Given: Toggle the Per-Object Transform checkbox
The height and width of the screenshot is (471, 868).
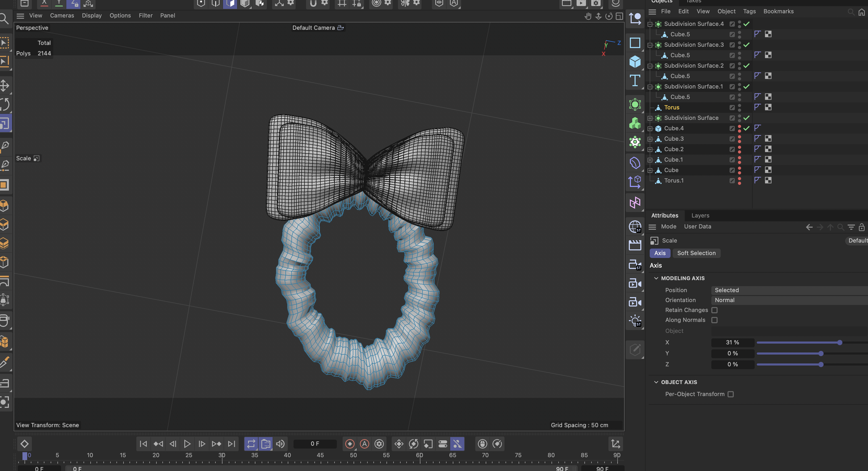Looking at the screenshot, I should [731, 394].
